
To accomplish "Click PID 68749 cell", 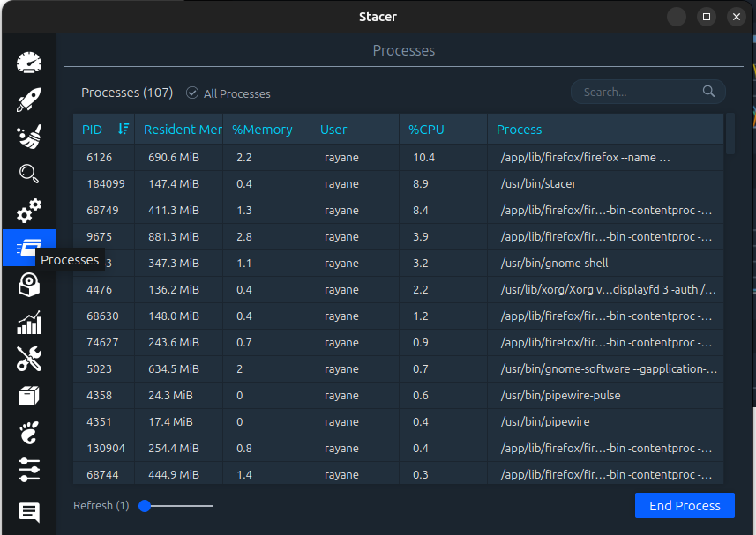I will [102, 211].
